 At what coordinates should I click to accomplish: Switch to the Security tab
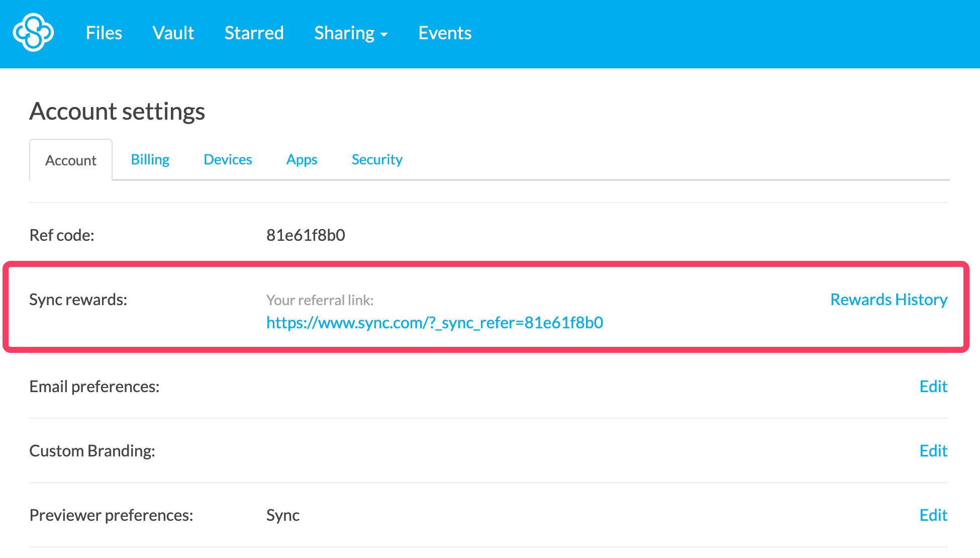point(376,159)
